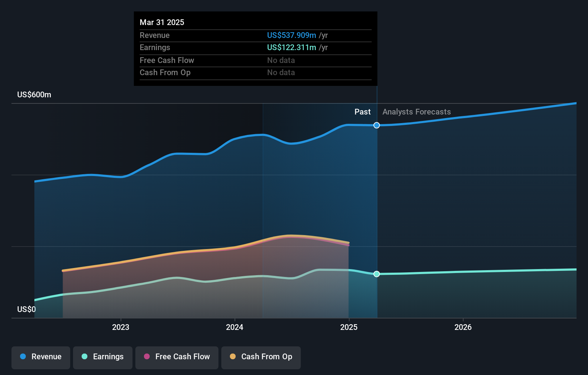Screen dimensions: 588x375
Task: Toggle the Cash From Op legend button
Action: 261,357
